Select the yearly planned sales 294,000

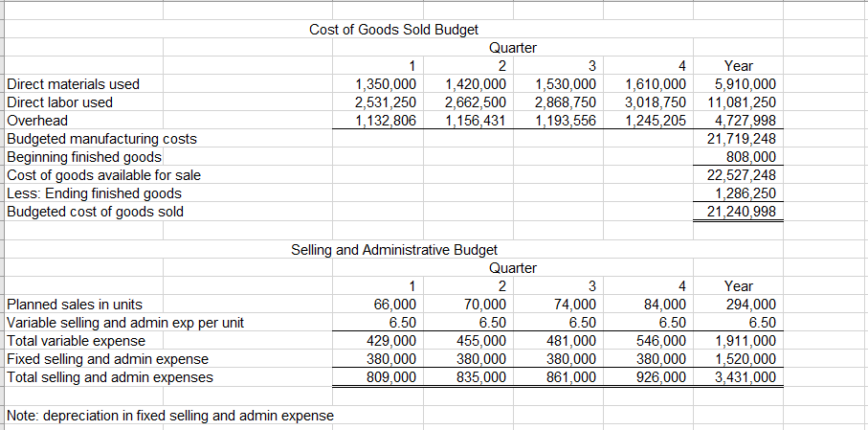point(751,305)
